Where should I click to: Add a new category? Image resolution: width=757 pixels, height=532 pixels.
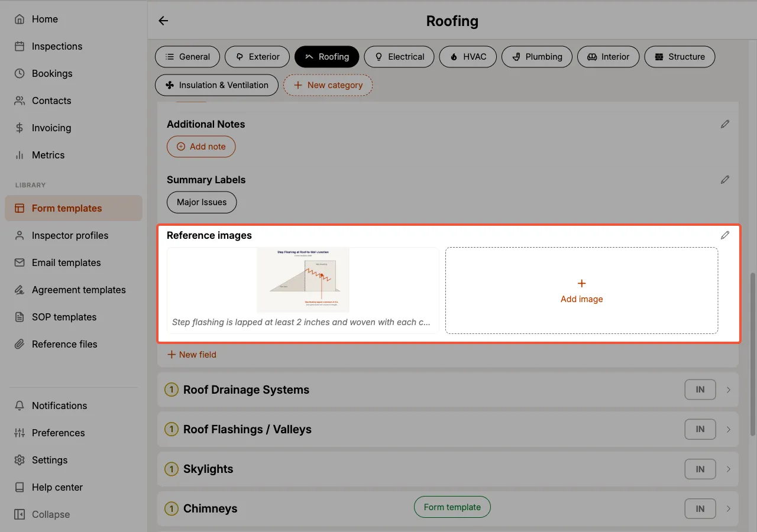[328, 85]
